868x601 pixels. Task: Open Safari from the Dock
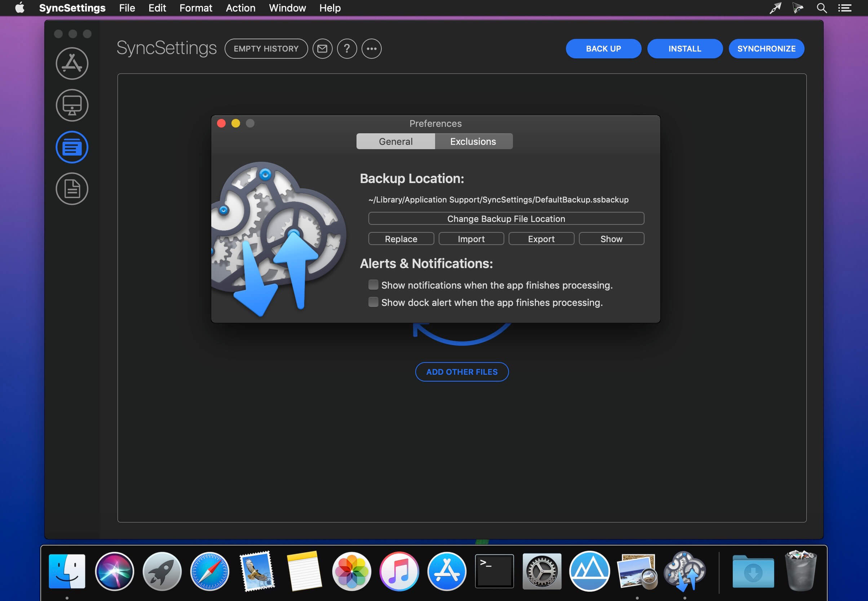tap(209, 571)
